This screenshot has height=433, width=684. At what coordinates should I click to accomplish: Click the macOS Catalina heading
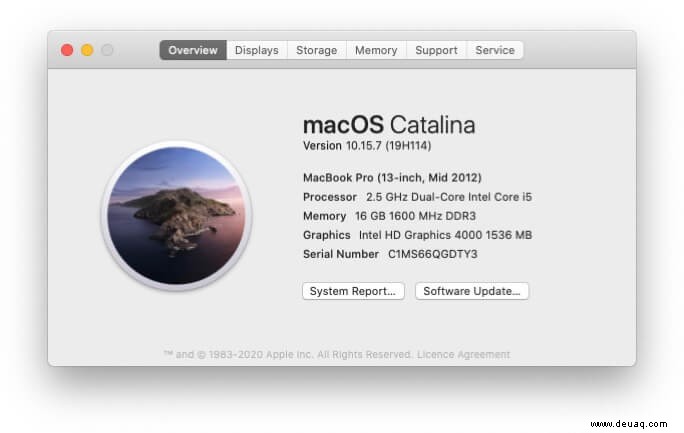389,125
